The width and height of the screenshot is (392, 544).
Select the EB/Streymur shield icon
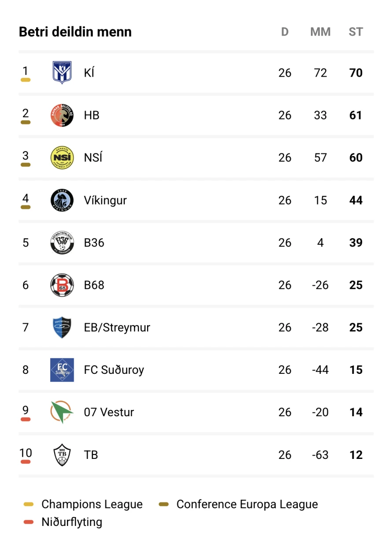pyautogui.click(x=62, y=328)
